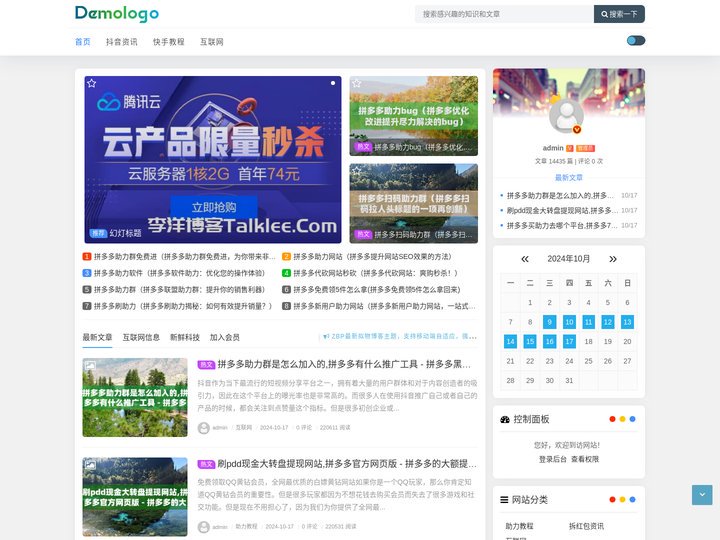Viewport: 720px width, 540px height.
Task: Open thumbnail of 拼多多助力群是怎么加入的 article
Action: click(x=135, y=398)
